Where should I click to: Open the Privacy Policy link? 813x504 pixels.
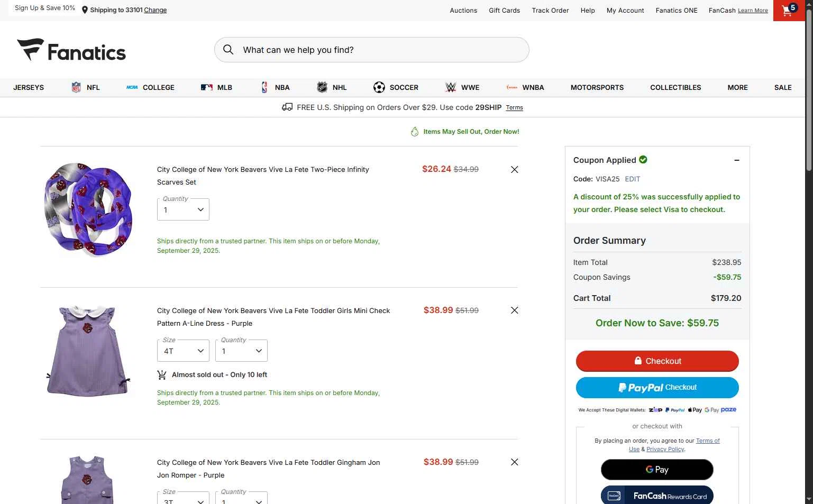pyautogui.click(x=665, y=449)
